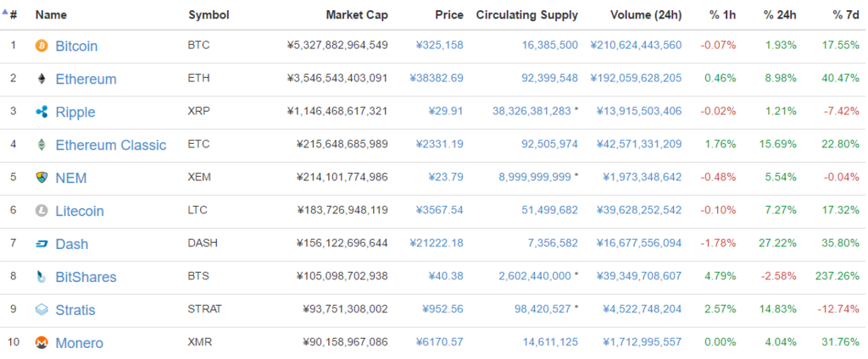Click the Bitcoin coin icon

(42, 46)
